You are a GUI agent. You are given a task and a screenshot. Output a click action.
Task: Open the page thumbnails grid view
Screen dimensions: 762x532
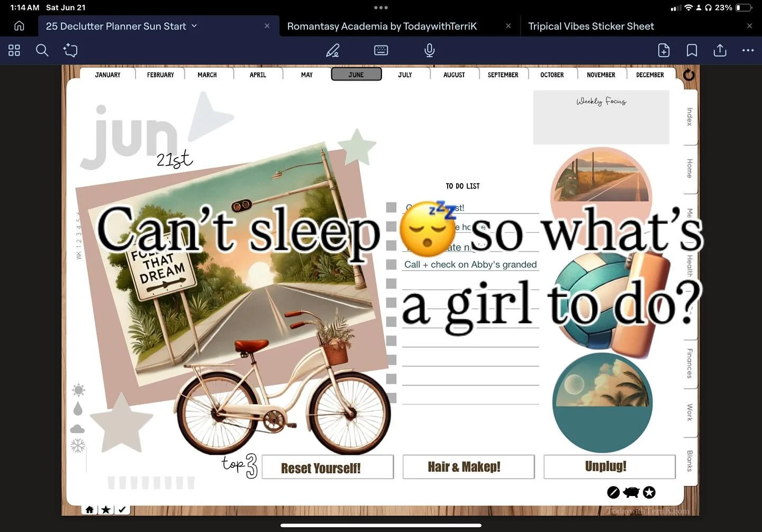pyautogui.click(x=14, y=50)
